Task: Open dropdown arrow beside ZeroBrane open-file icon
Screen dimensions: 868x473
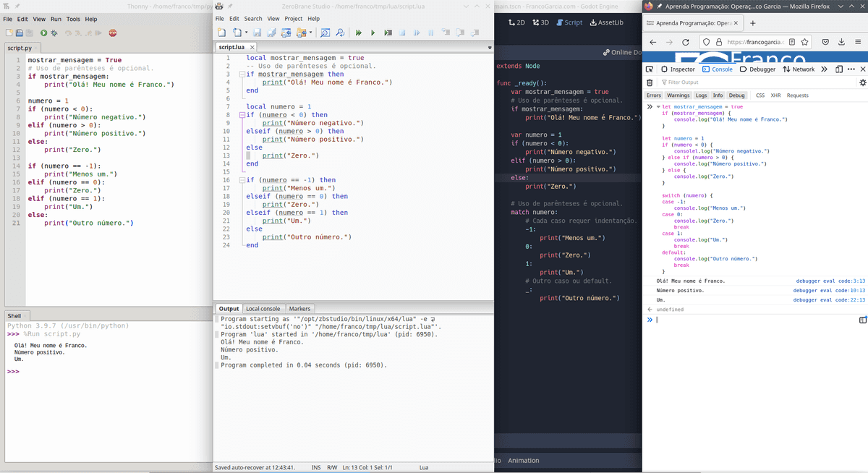Action: coord(247,33)
